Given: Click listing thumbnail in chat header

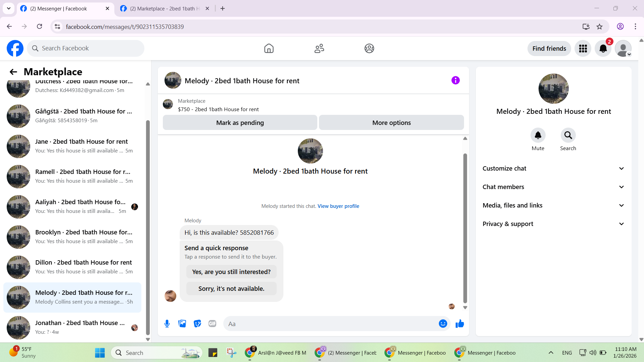Looking at the screenshot, I should click(173, 80).
